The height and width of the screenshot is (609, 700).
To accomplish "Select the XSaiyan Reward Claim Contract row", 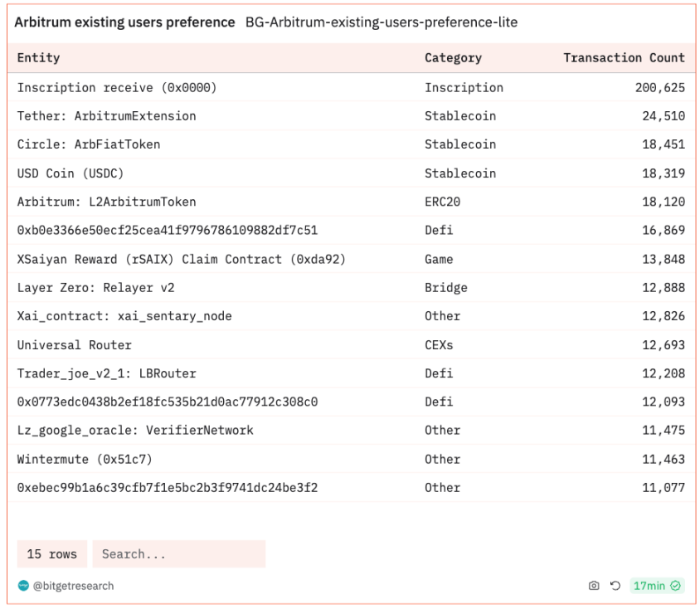I will pyautogui.click(x=181, y=259).
